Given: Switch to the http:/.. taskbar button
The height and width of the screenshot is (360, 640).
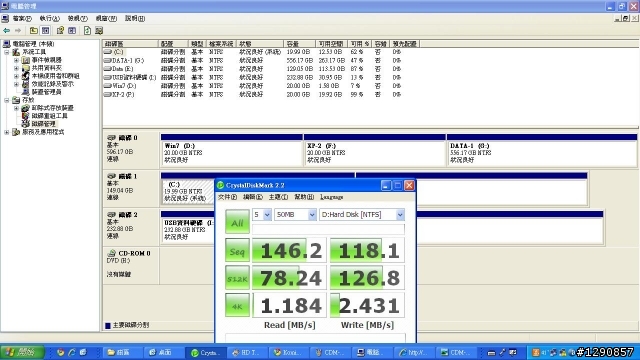Looking at the screenshot, I should click(x=413, y=353).
